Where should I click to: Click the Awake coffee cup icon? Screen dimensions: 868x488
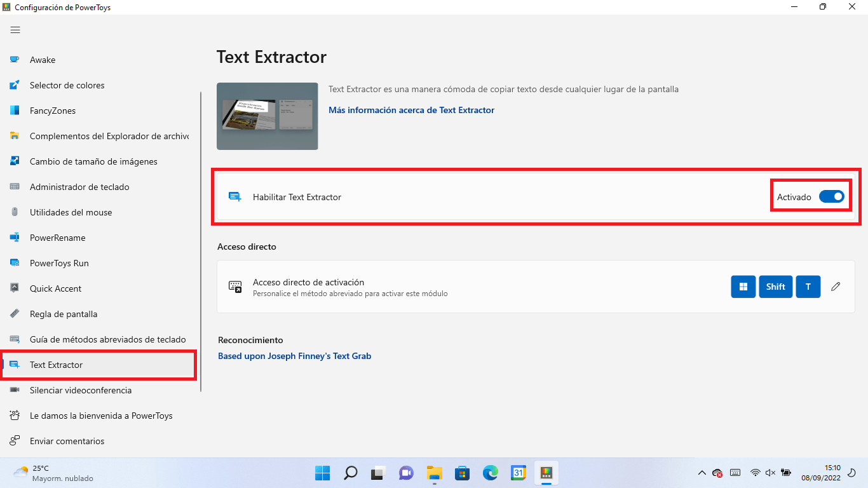click(x=15, y=60)
